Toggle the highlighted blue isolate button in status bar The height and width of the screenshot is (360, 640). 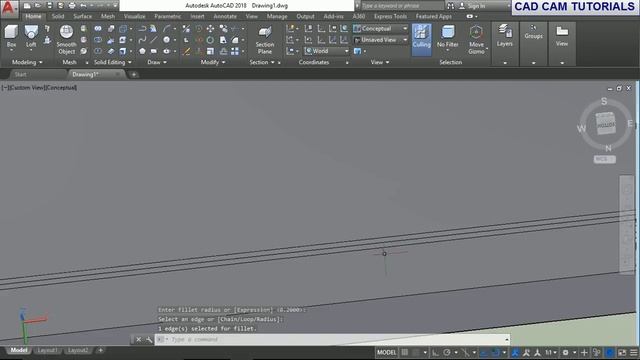pos(609,352)
